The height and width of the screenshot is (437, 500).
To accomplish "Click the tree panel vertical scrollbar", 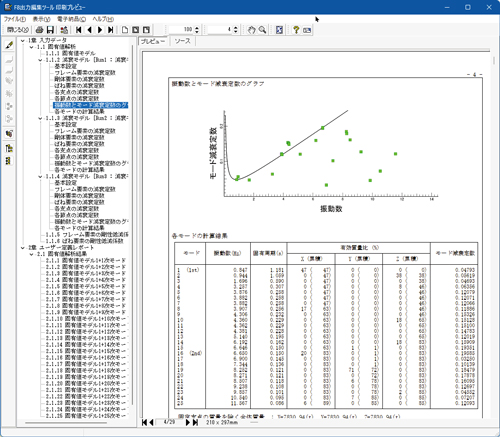I will pos(132,225).
